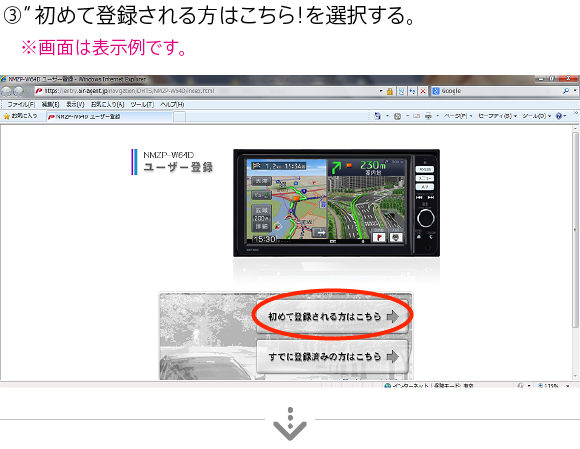Open the ヘルプ(H) menu
580x449 pixels.
[172, 105]
